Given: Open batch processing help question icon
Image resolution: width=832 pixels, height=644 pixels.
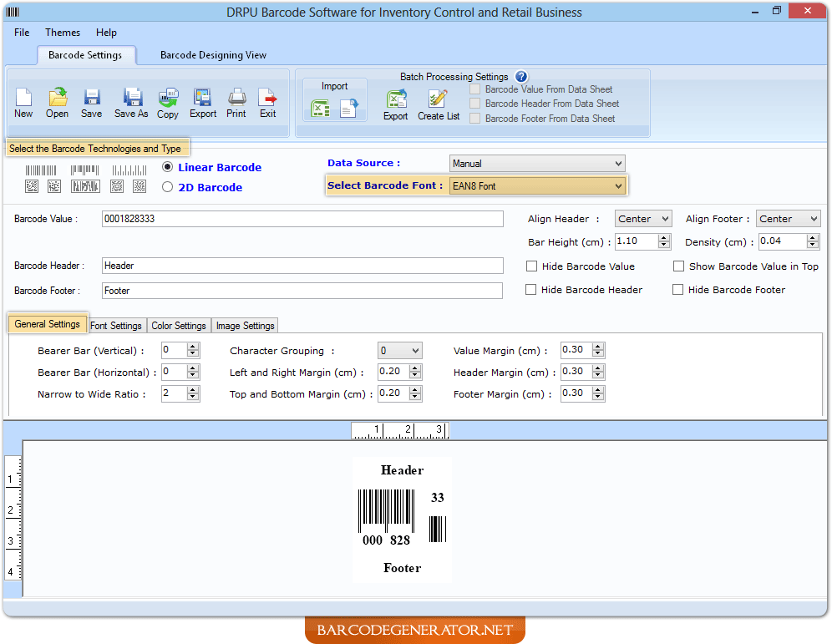Looking at the screenshot, I should (521, 76).
